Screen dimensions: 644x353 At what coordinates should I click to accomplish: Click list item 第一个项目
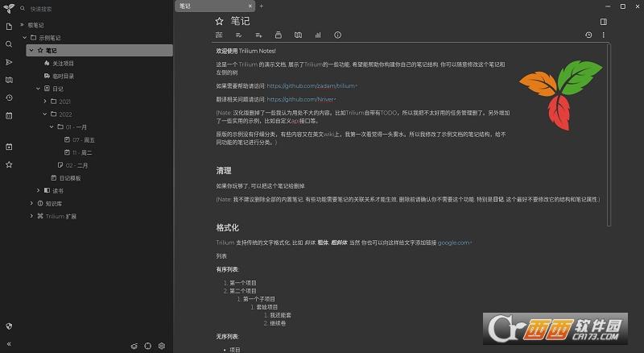(x=243, y=283)
